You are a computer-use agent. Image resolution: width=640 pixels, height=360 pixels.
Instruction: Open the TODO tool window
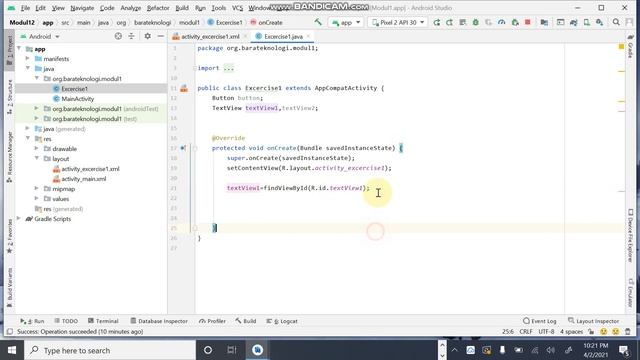tap(66, 321)
